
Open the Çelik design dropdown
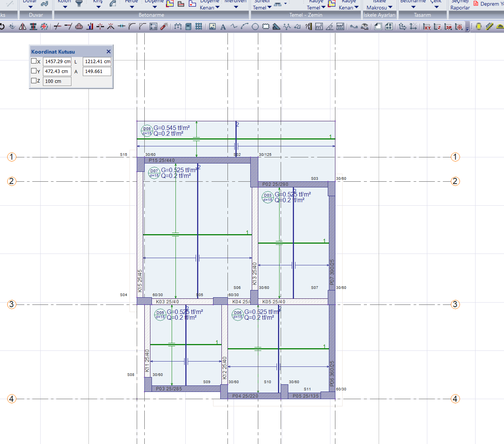436,7
